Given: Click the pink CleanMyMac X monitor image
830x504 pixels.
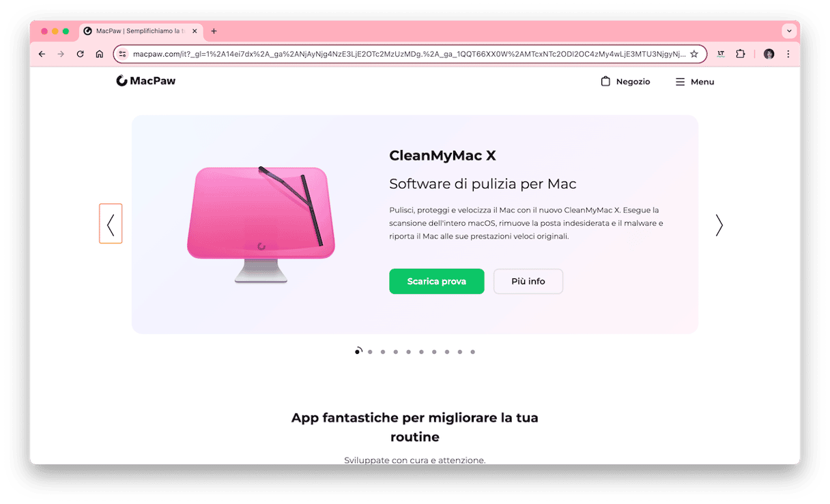Looking at the screenshot, I should (261, 224).
